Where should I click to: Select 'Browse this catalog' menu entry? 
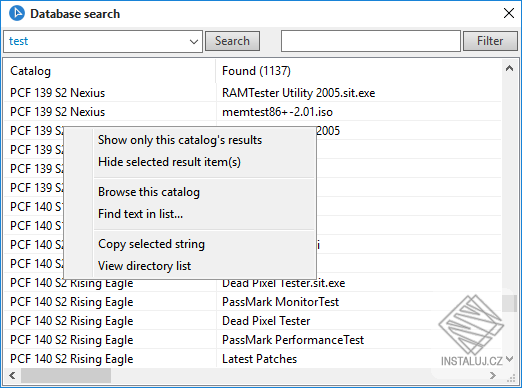[x=149, y=192]
